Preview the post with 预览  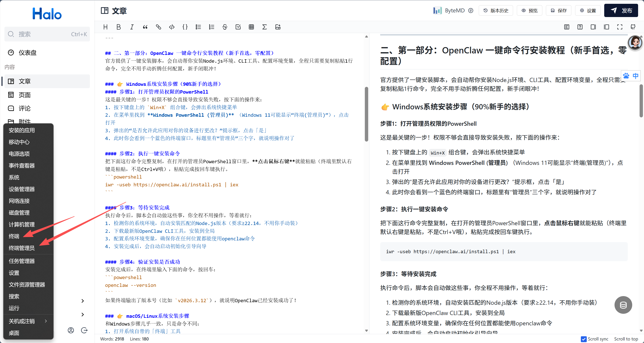coord(529,11)
